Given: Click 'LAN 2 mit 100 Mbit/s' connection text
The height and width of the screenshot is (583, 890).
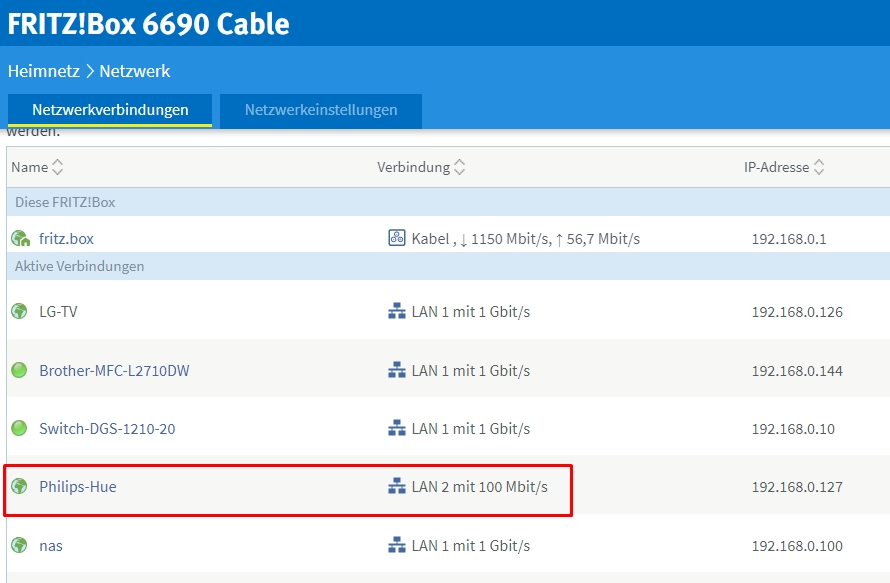Looking at the screenshot, I should coord(480,487).
